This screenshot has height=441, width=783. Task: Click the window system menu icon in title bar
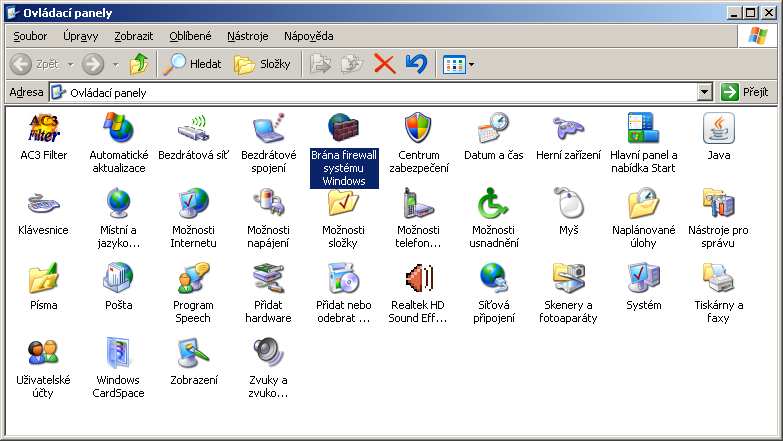(x=13, y=12)
